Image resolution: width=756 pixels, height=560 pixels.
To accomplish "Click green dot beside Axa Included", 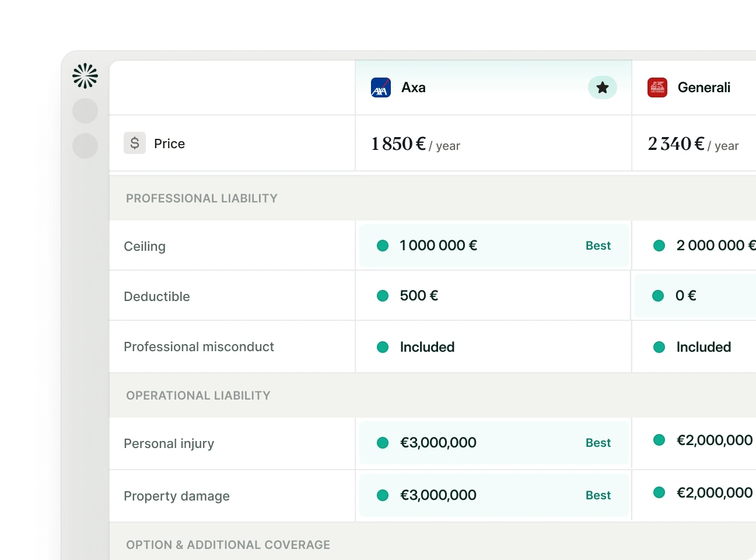I will [x=383, y=347].
